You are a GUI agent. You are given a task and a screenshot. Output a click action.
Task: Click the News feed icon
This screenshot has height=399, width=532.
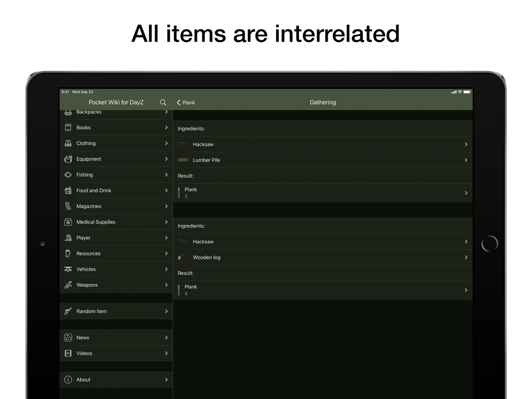[68, 337]
